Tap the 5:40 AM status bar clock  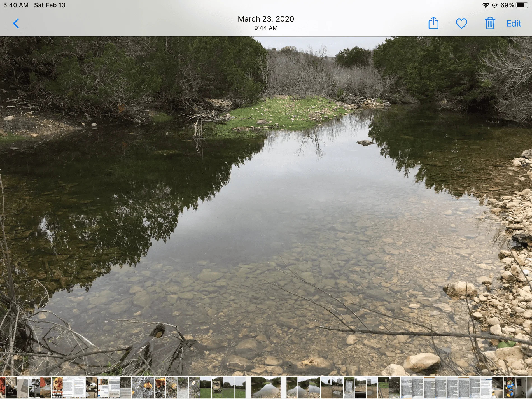pyautogui.click(x=16, y=5)
